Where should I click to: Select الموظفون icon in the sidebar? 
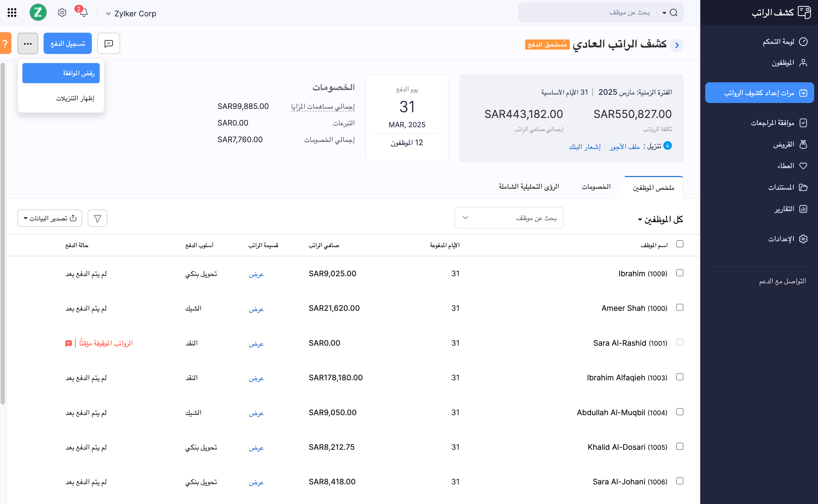click(x=804, y=62)
